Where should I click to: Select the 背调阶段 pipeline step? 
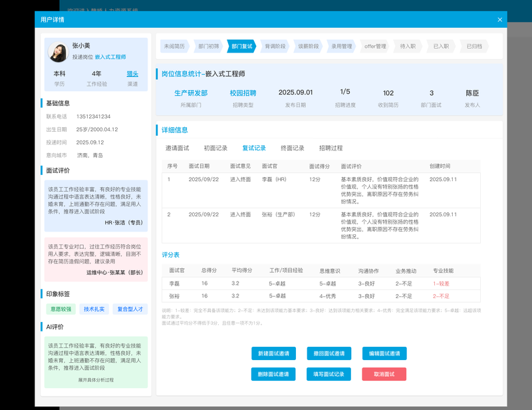point(275,47)
